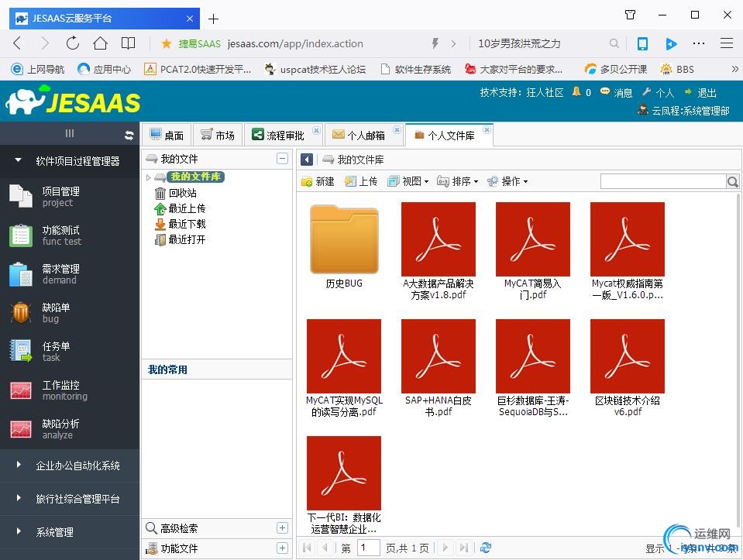Screen dimensions: 743x560
Task: Expand 高级检索 panel
Action: pos(283,527)
